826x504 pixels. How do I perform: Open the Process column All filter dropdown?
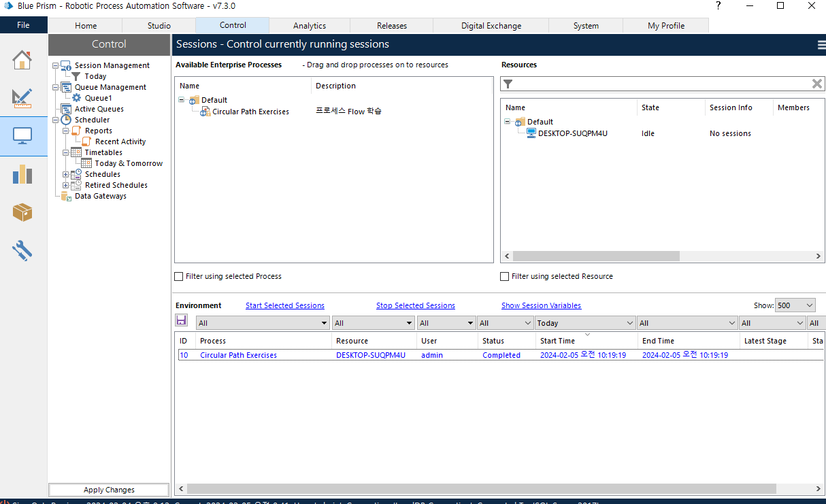[x=263, y=323]
